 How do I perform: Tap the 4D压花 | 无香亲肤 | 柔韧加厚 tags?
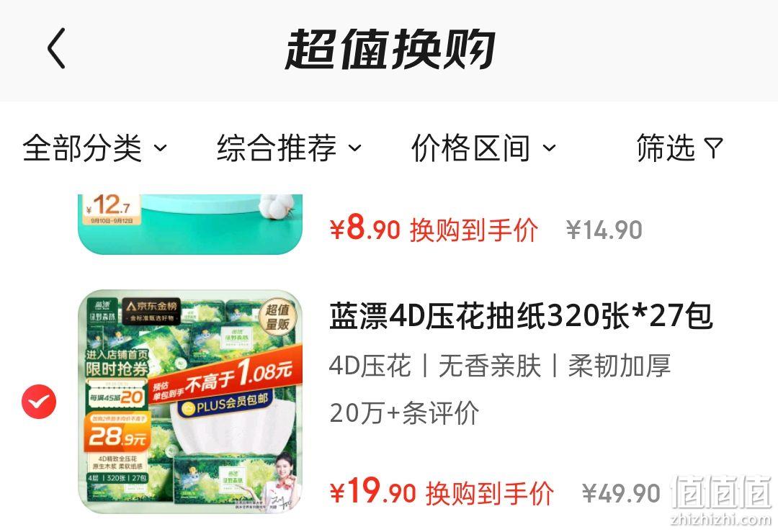[500, 366]
